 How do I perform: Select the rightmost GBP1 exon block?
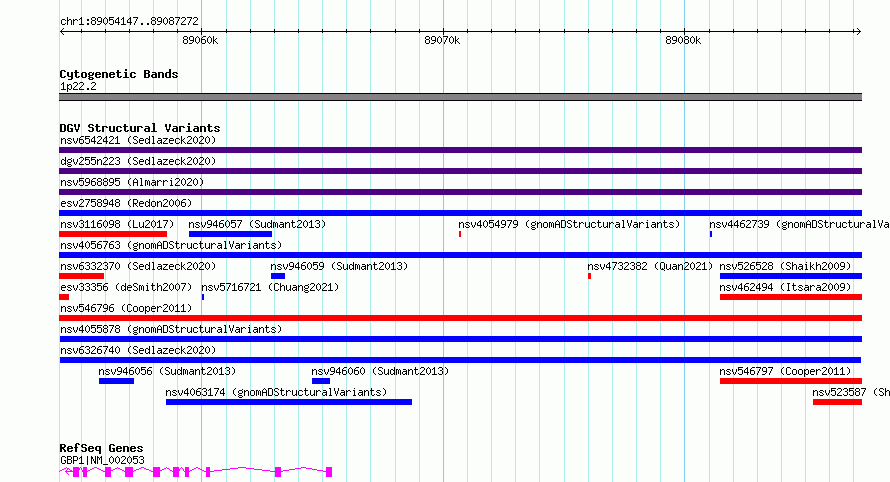[x=329, y=472]
